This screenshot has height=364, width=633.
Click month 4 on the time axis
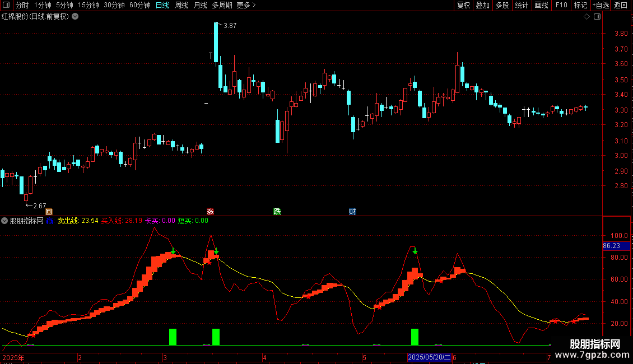(264, 357)
